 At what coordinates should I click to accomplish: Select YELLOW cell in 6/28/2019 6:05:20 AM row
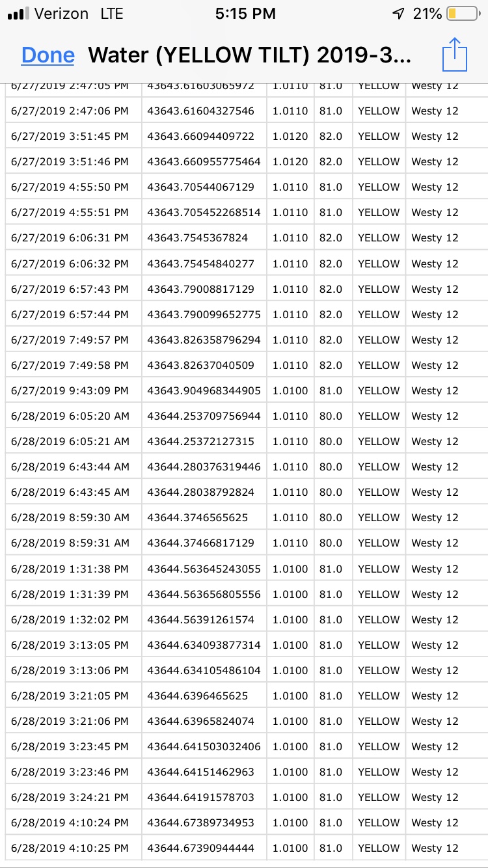click(x=379, y=416)
